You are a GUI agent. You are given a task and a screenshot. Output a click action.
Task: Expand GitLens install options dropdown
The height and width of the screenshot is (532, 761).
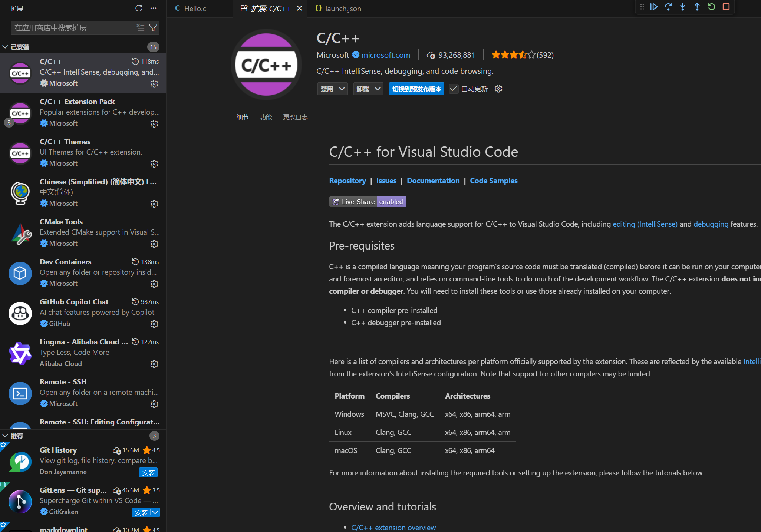tap(155, 512)
